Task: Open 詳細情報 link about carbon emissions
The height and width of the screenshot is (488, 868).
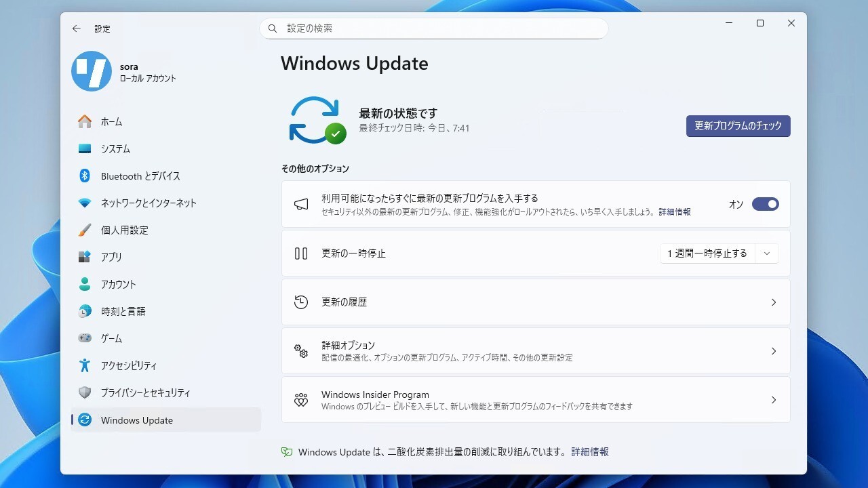Action: click(590, 451)
